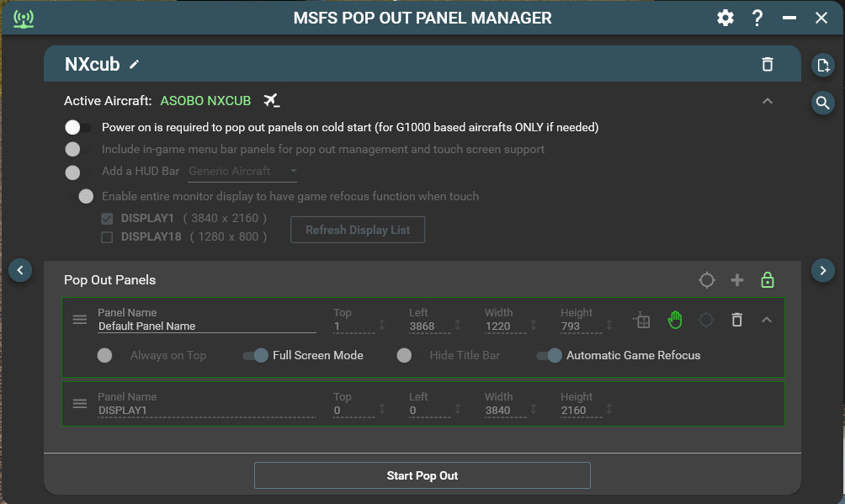Add a new pop out panel plus icon
The image size is (845, 504).
click(x=737, y=280)
